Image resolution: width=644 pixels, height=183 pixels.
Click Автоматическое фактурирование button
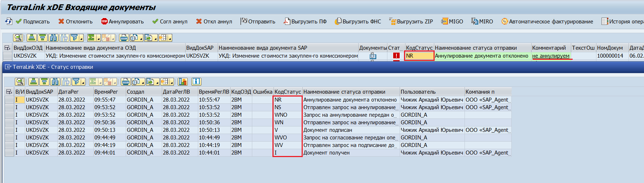547,22
